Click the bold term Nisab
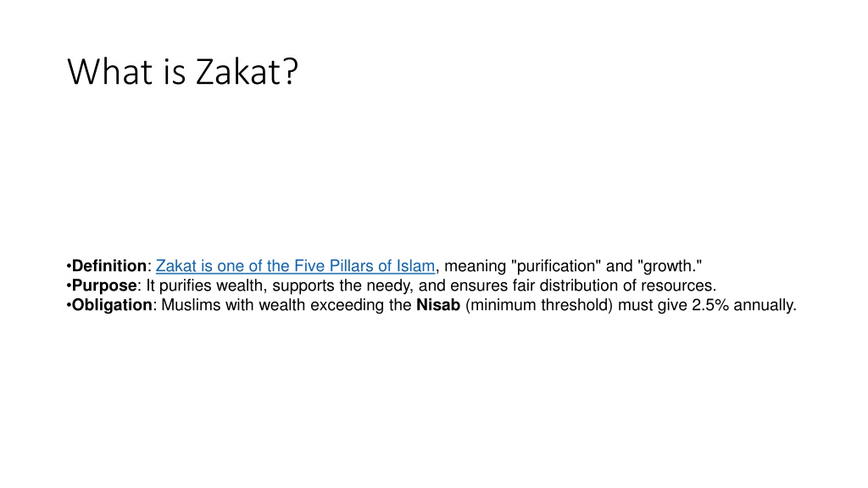The image size is (868, 488). pos(438,305)
